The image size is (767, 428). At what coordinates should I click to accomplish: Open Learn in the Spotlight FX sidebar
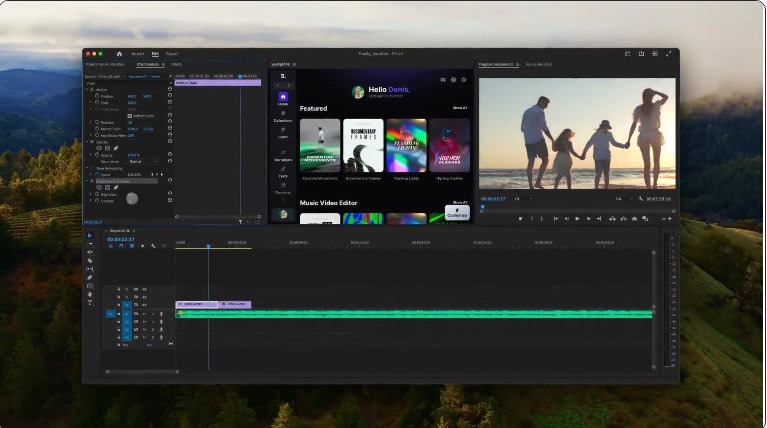(x=283, y=133)
